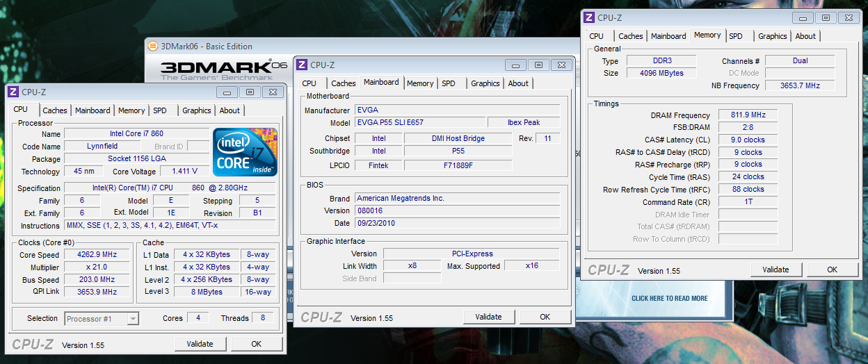Switch to CPU tab in Mainboard window
Image resolution: width=868 pixels, height=364 pixels.
click(309, 83)
